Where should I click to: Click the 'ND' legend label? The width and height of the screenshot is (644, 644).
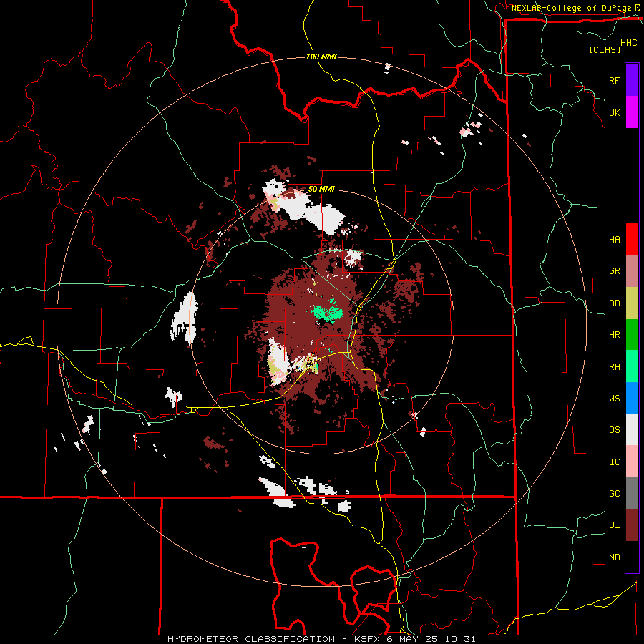614,557
